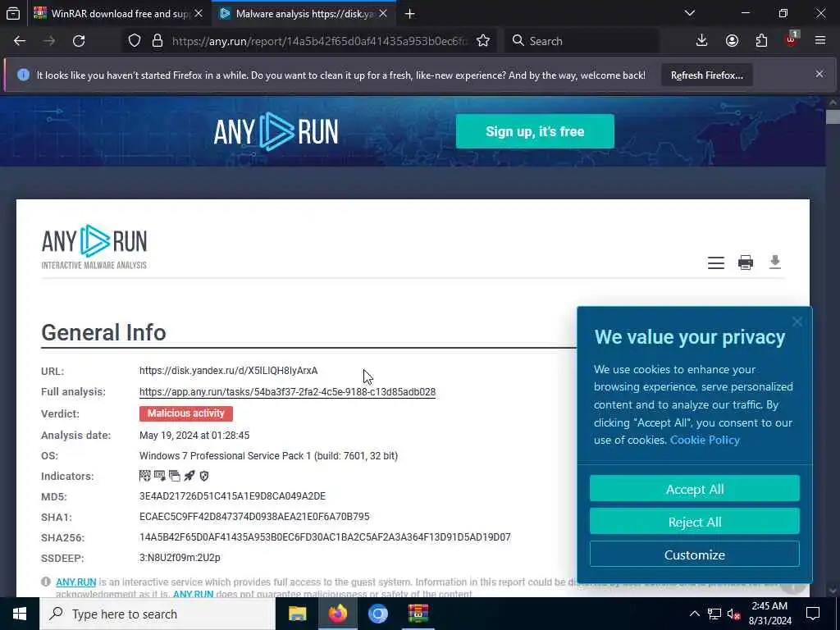Open the Windows Start menu
This screenshot has height=630, width=840.
click(20, 614)
